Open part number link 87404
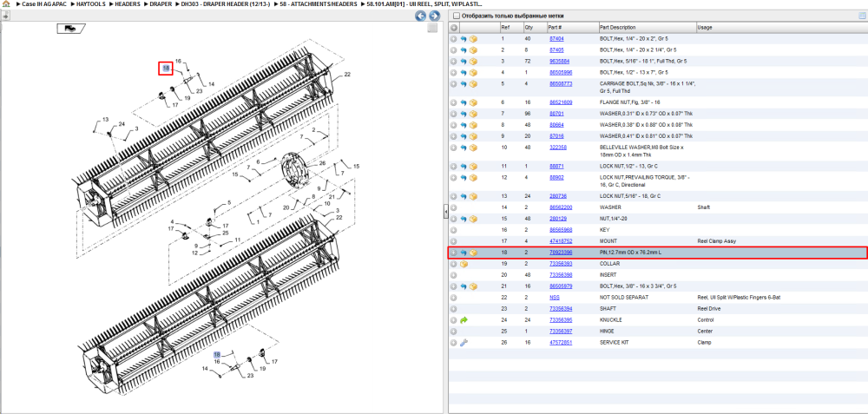Viewport: 868px width, 414px height. pos(556,39)
